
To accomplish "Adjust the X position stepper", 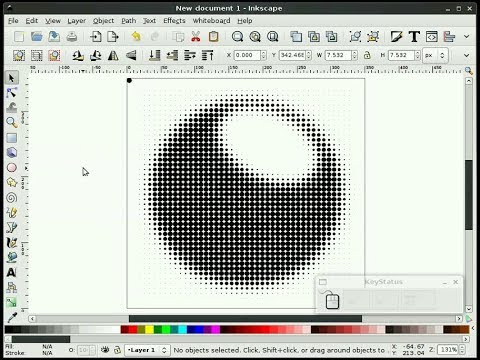I will pos(263,55).
